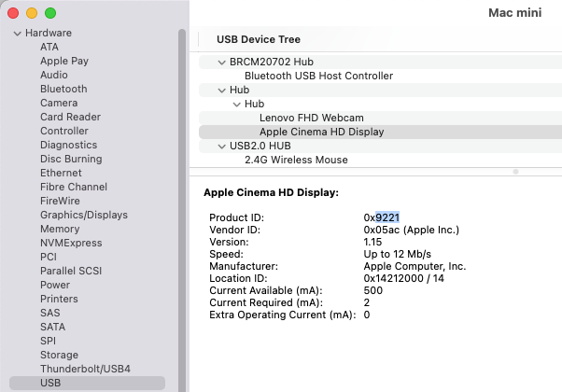Open the Power category

[55, 285]
